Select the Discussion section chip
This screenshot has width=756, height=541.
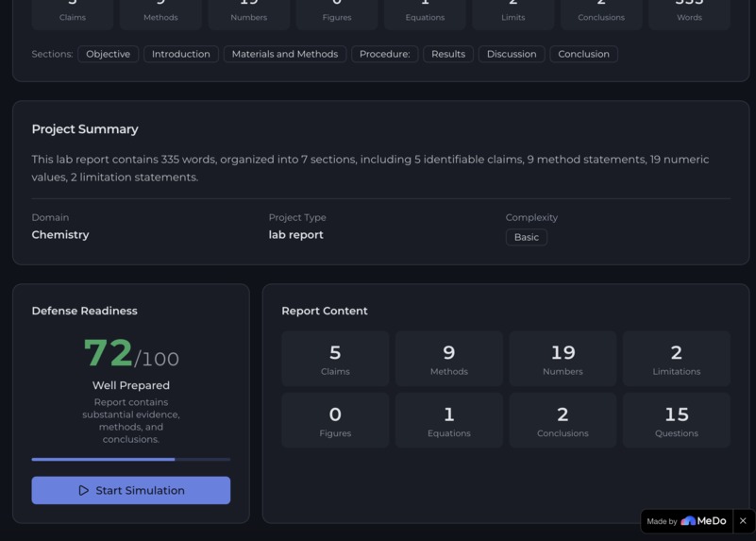(512, 54)
